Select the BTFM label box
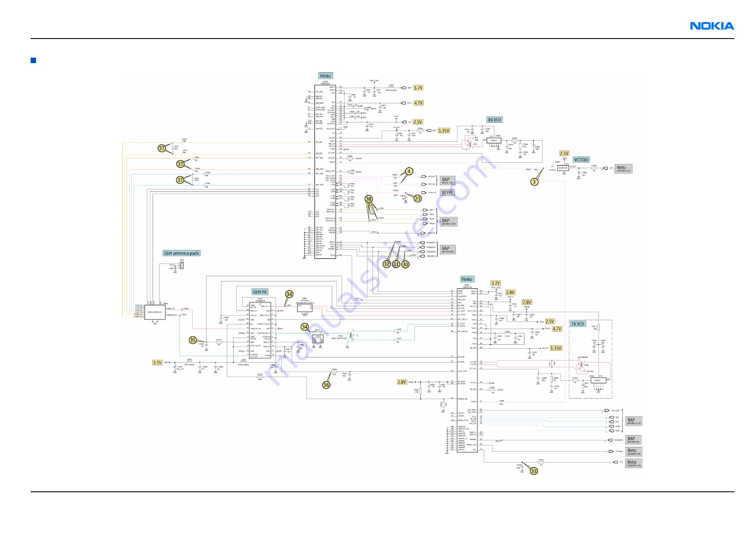The height and width of the screenshot is (535, 756). (x=447, y=193)
